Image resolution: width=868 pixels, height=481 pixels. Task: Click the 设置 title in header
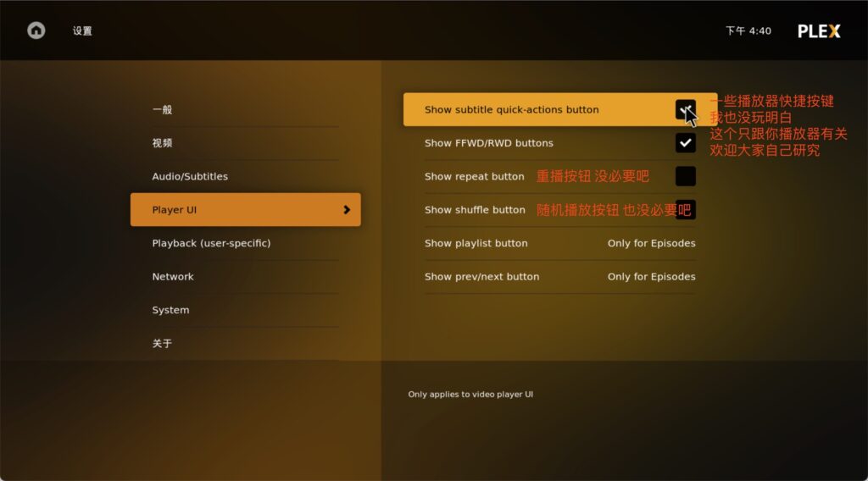pos(82,31)
